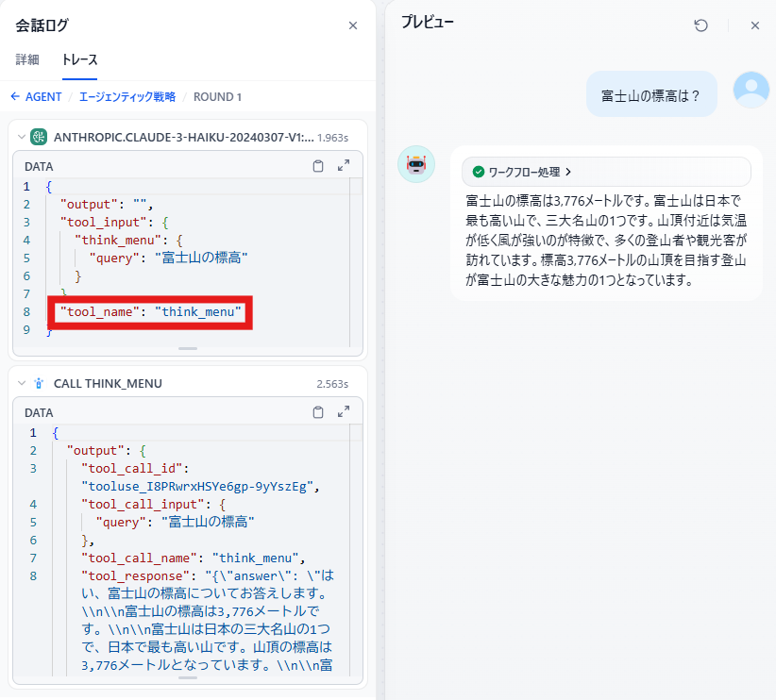Click the エージェンティック戦略 breadcrumb
This screenshot has height=700, width=776.
tap(127, 96)
